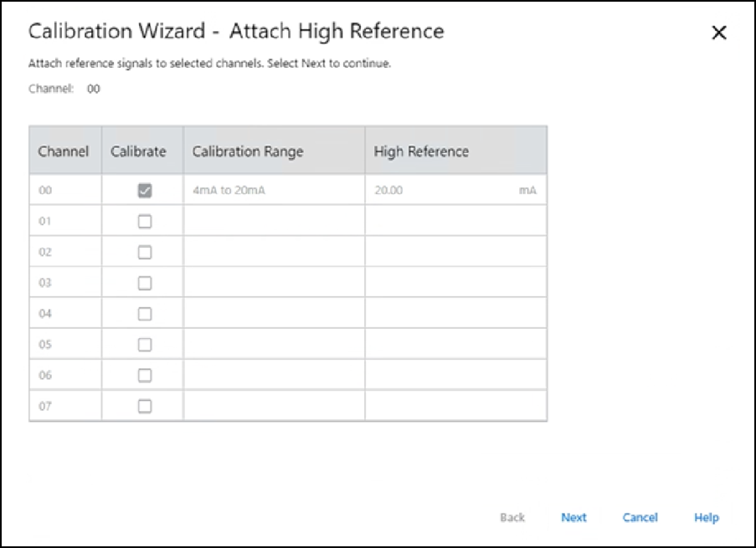Viewport: 756px width, 548px height.
Task: Click the High Reference column header
Action: pyautogui.click(x=421, y=151)
